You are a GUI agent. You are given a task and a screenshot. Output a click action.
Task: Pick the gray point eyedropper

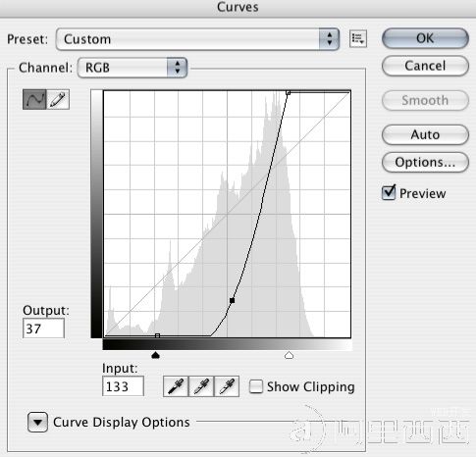point(201,386)
